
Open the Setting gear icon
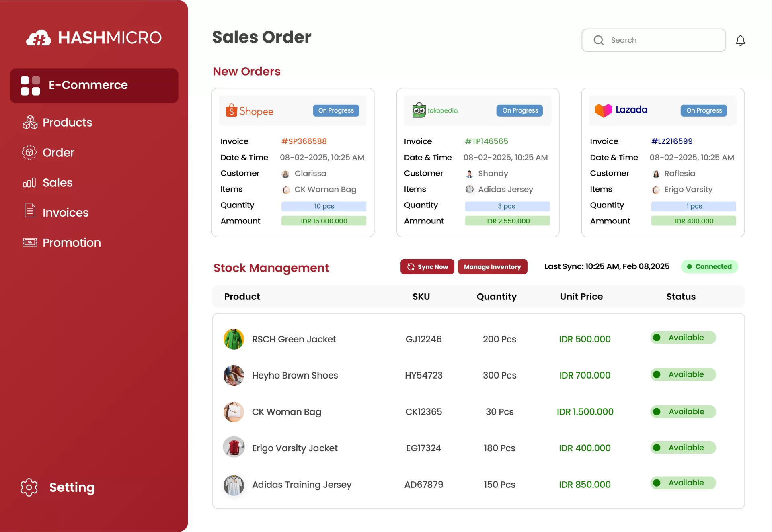(29, 487)
